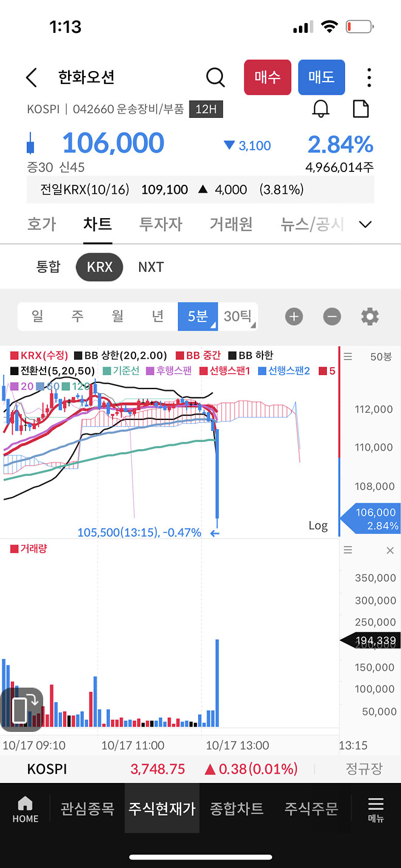Close the volume panel with the X
This screenshot has width=401, height=868.
click(x=391, y=549)
